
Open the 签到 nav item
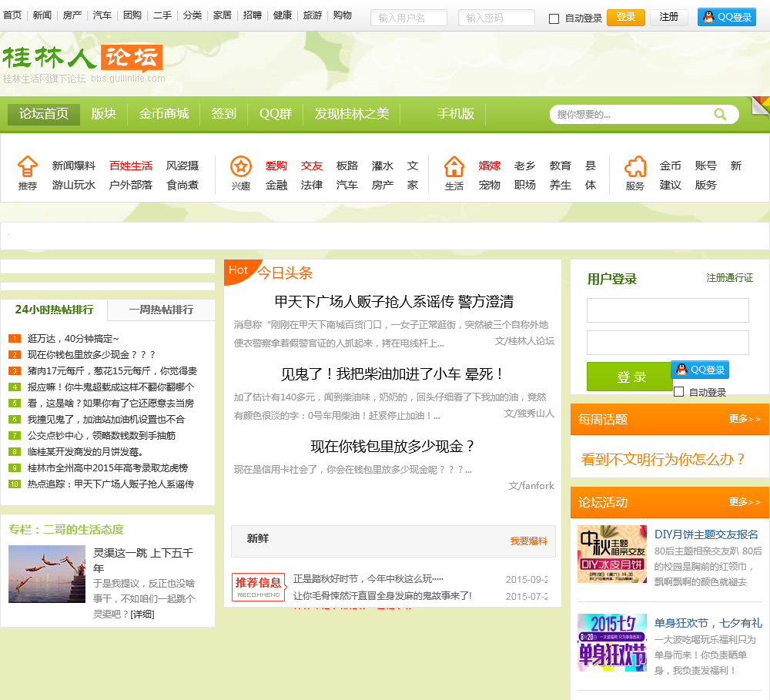(x=224, y=114)
